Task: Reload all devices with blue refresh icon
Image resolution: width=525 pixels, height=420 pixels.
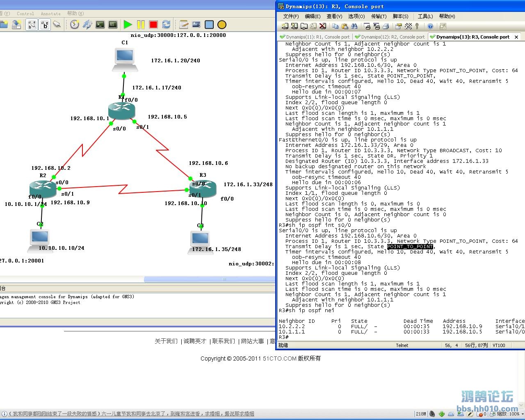Action: [x=166, y=25]
